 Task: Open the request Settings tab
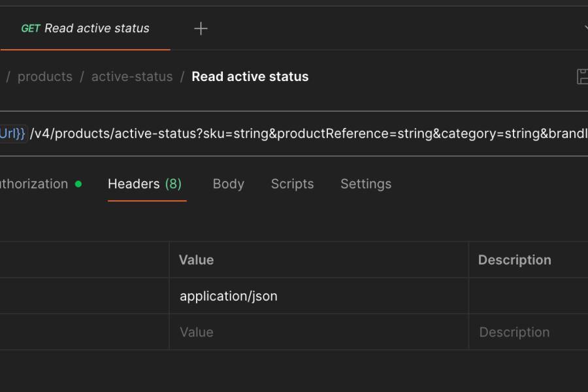point(365,184)
